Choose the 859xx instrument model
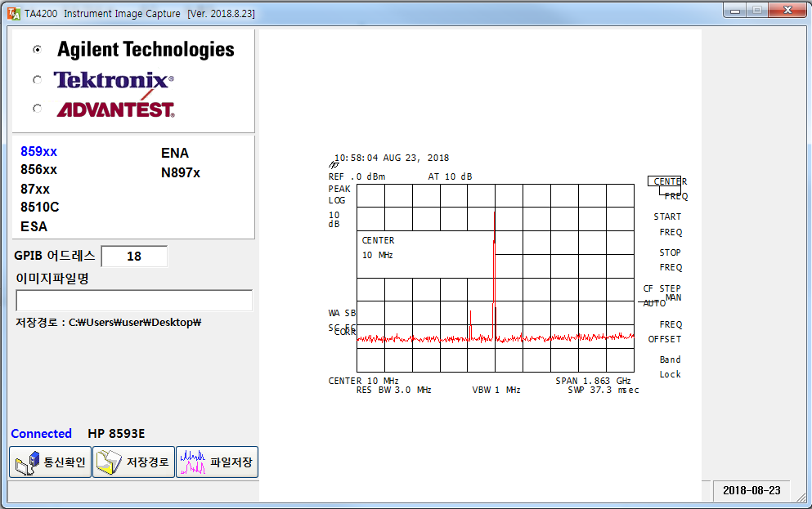Viewport: 812px width, 509px height. point(38,152)
